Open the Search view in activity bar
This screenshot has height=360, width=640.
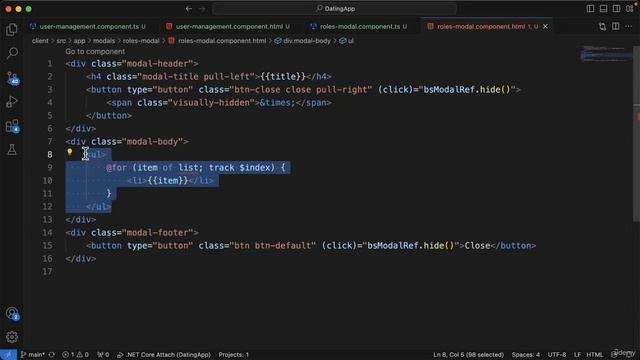pos(12,53)
